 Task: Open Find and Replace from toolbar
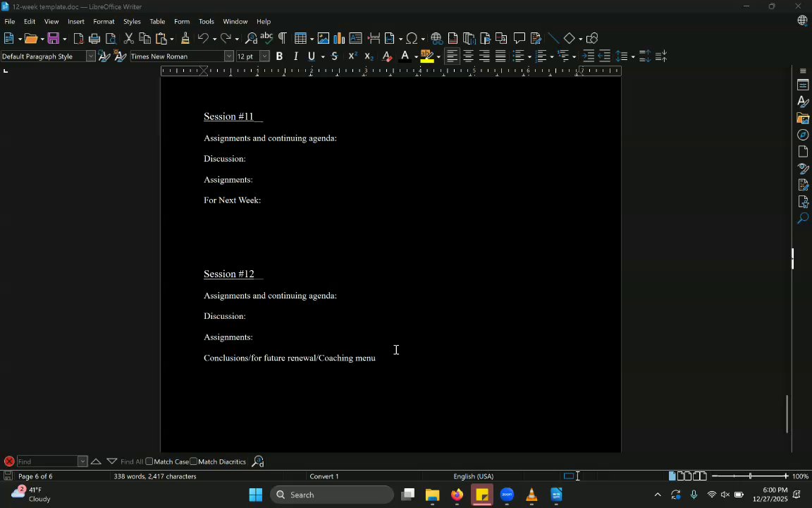pyautogui.click(x=251, y=38)
